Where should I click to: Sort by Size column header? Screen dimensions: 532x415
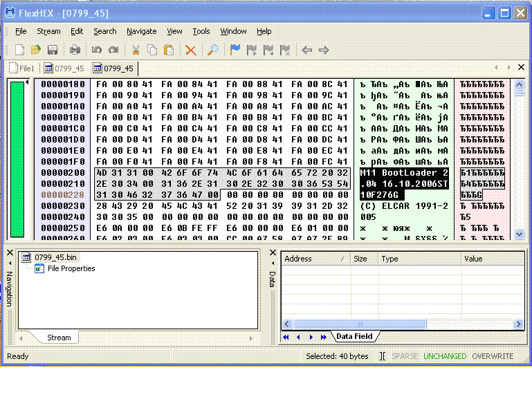pyautogui.click(x=365, y=259)
